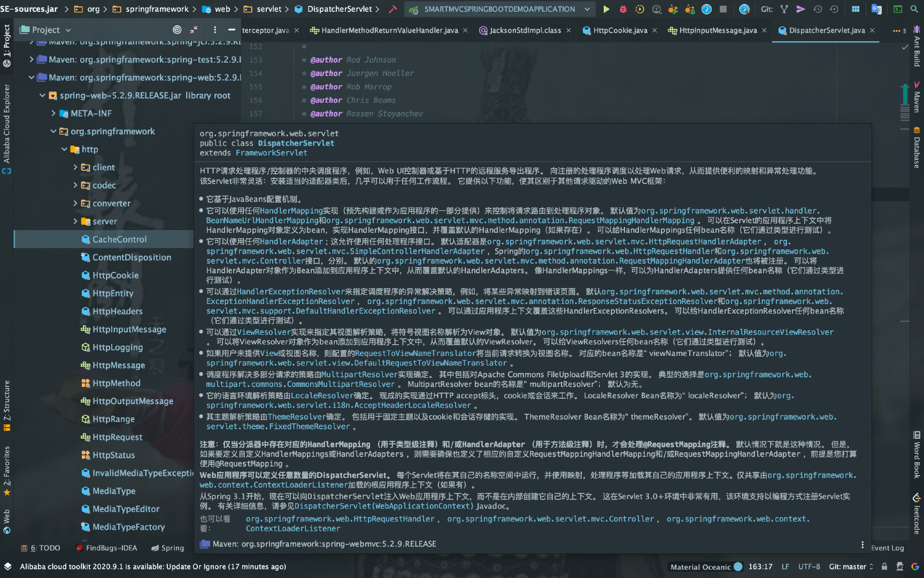924x578 pixels.
Task: Open SMARTMVCSPRINGBOOTDEMOAPPLICATION run configuration dropdown
Action: (499, 9)
